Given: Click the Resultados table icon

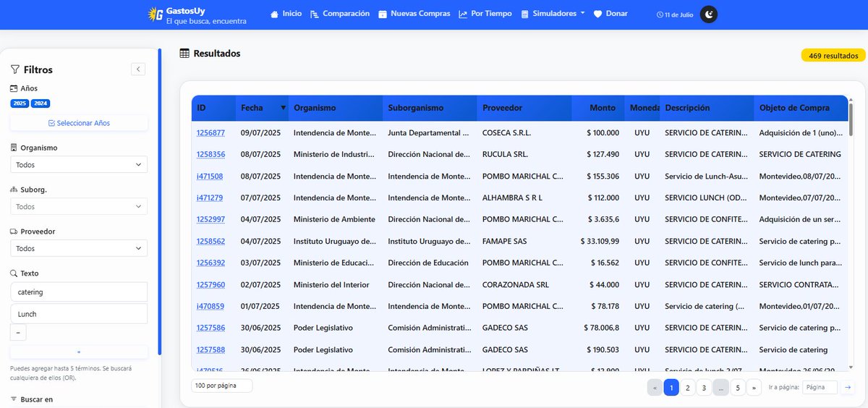Looking at the screenshot, I should point(184,54).
